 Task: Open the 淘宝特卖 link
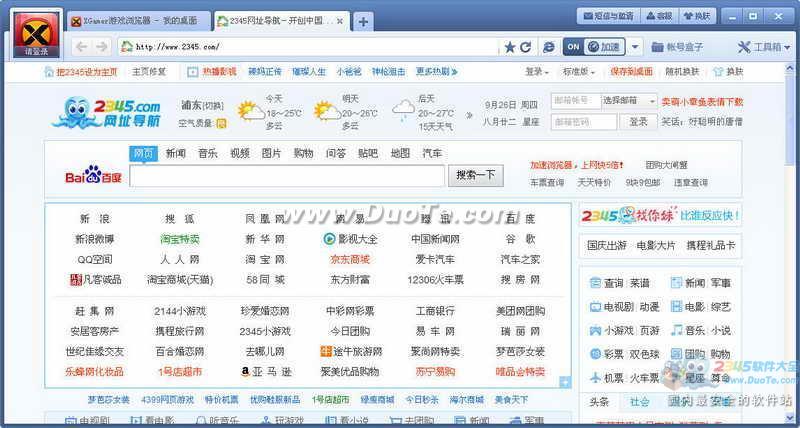pos(180,239)
